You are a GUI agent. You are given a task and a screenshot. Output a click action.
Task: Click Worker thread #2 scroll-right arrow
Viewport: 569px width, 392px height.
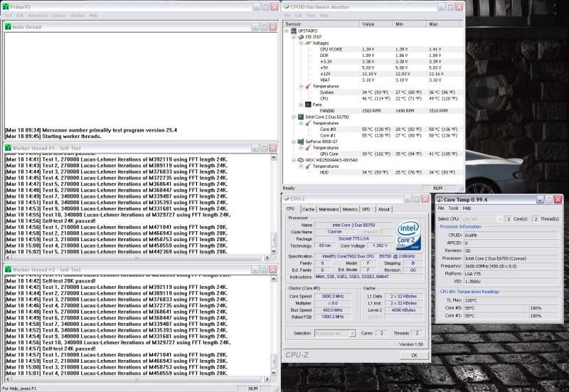(x=267, y=379)
